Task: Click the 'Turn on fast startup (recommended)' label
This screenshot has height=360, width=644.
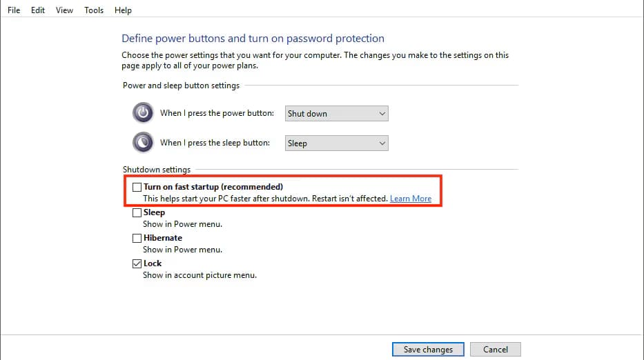Action: [x=213, y=187]
